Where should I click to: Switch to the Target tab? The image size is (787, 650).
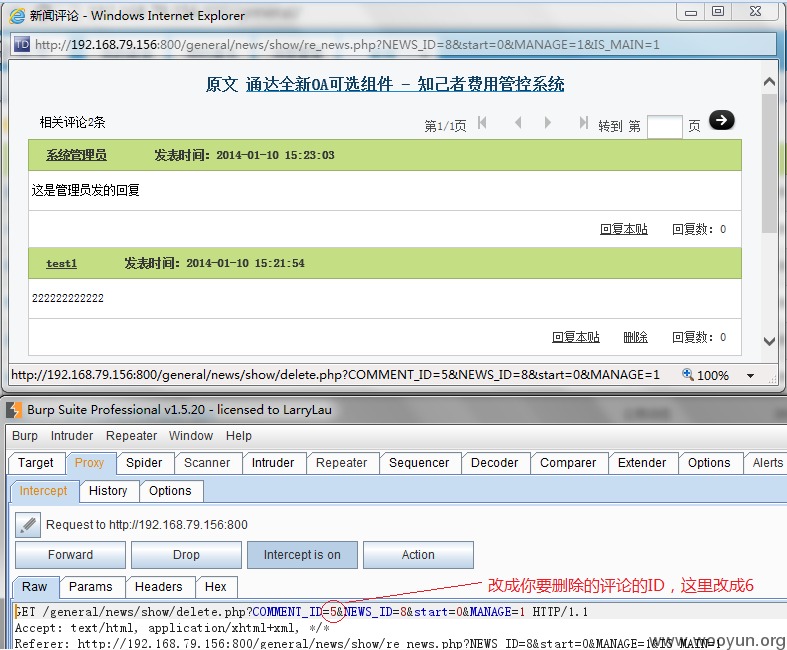36,463
